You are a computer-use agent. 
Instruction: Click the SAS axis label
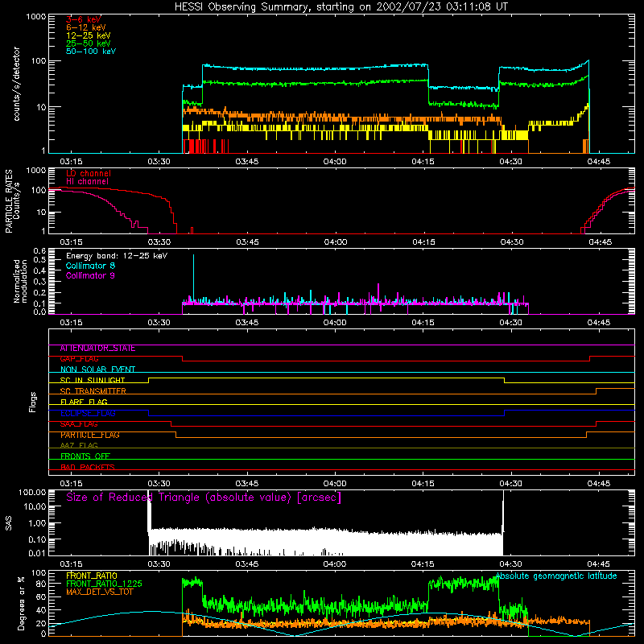click(x=9, y=523)
